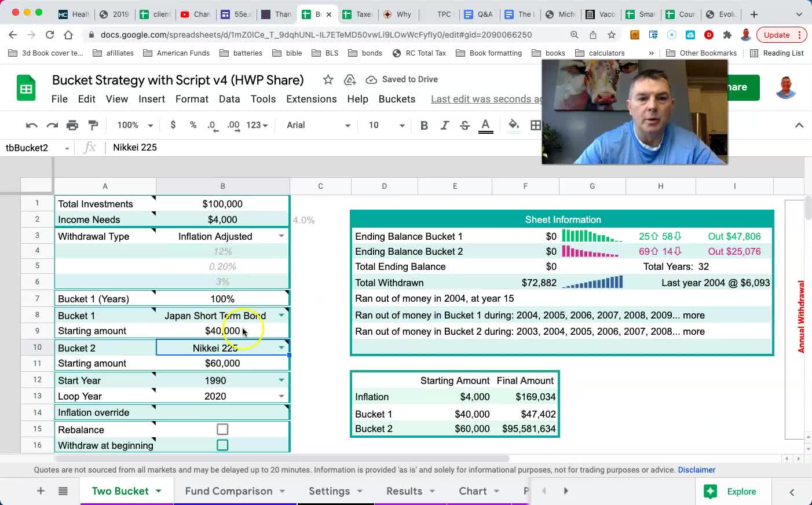Open the zoom level 100% dropdown
The width and height of the screenshot is (812, 505).
(x=135, y=125)
